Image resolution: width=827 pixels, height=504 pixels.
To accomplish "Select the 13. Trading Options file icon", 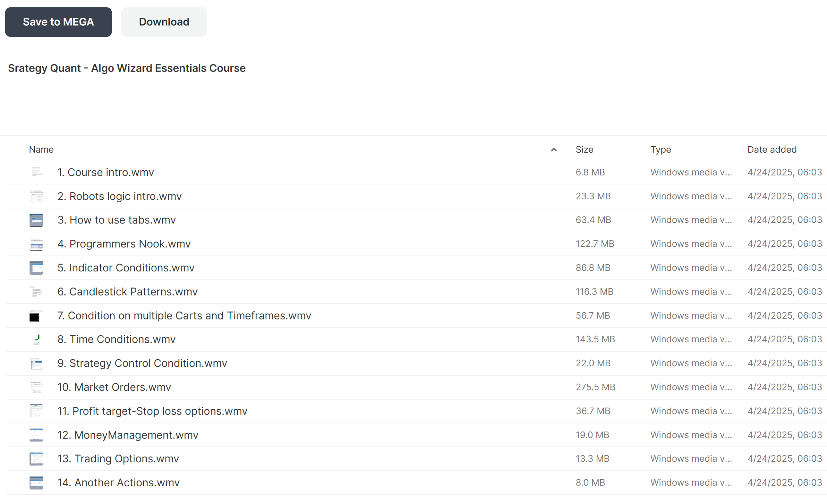I will (x=36, y=459).
